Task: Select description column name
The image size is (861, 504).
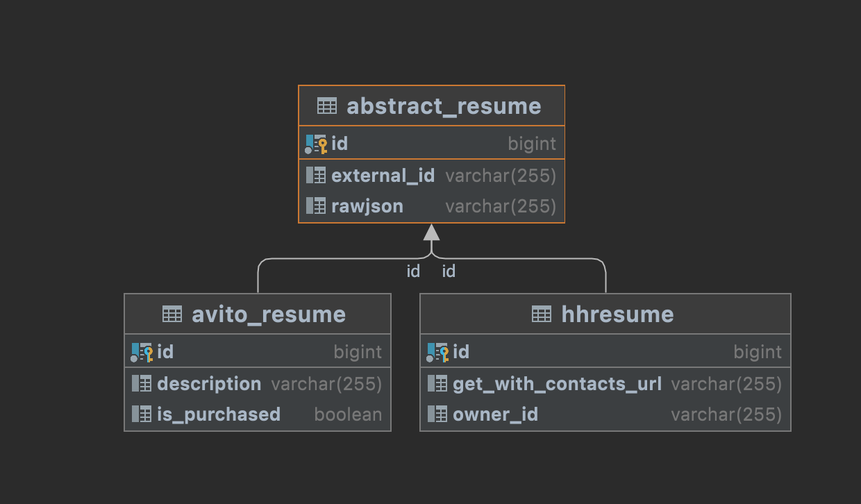Action: pos(209,385)
